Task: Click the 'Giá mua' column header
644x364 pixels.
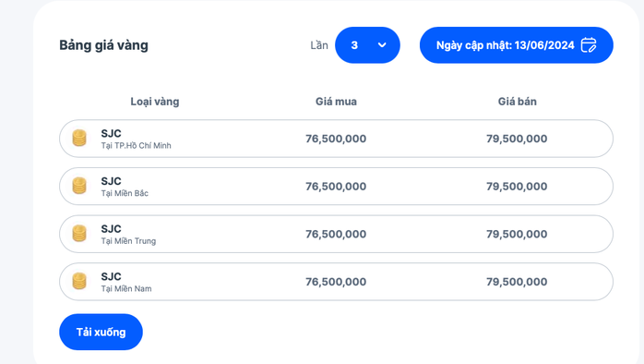Action: 336,102
